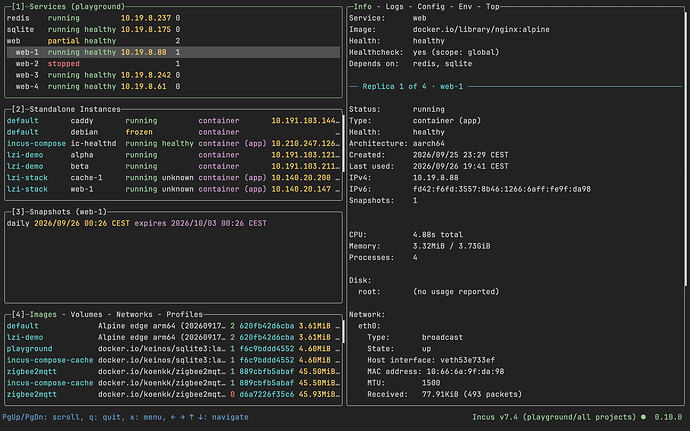Click the 'q: quit' hint in footer
Screen dimensions: 690x431
pos(105,417)
